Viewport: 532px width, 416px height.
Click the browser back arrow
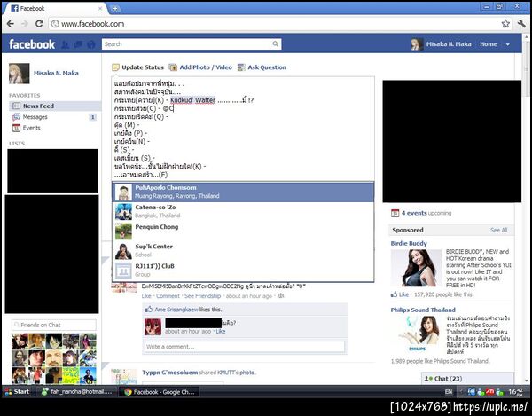point(10,24)
